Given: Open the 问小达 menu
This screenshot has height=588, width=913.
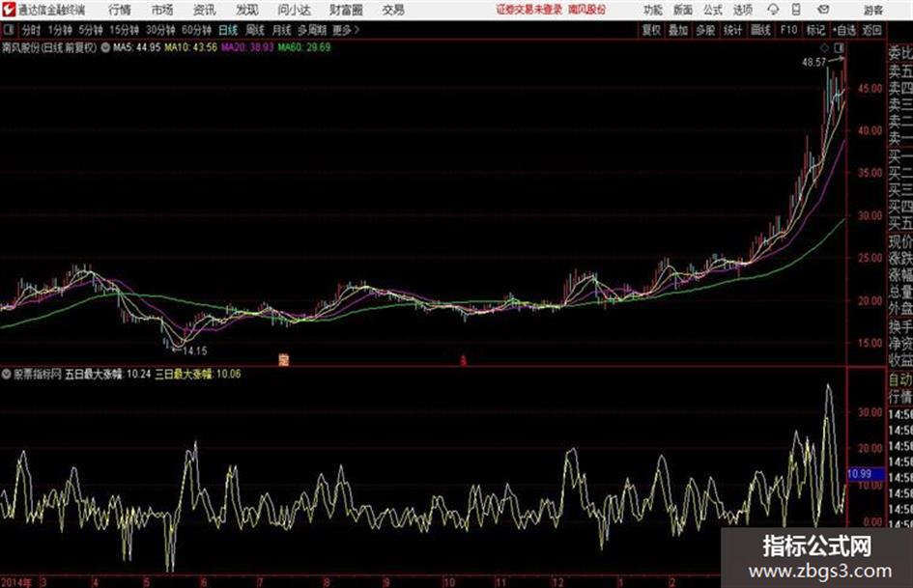Looking at the screenshot, I should pos(294,10).
